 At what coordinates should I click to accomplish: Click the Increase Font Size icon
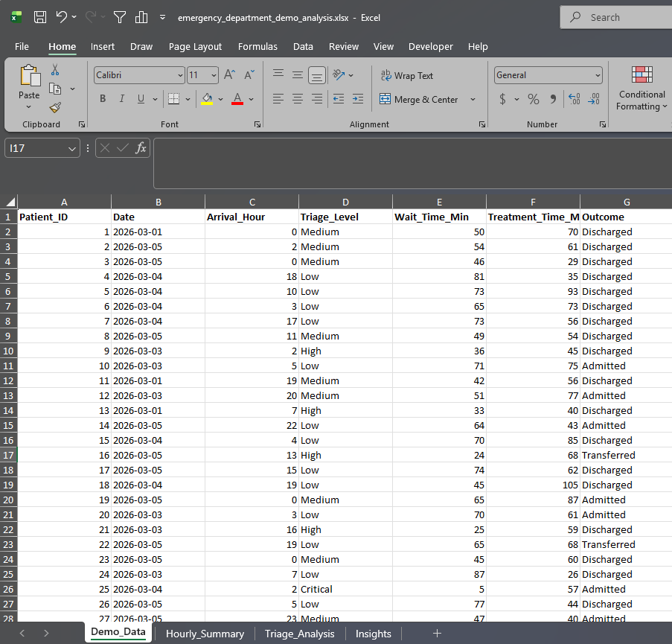click(230, 75)
